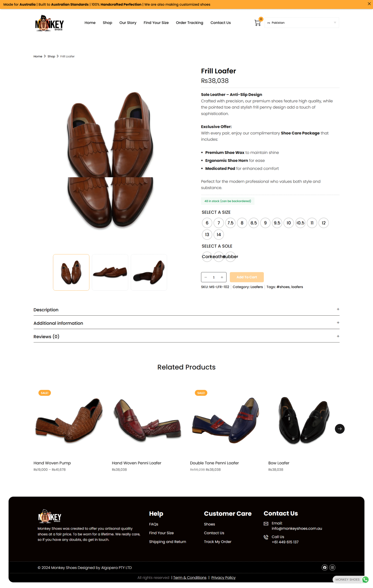View the side-view shoe thumbnail
This screenshot has height=588, width=373.
click(110, 272)
